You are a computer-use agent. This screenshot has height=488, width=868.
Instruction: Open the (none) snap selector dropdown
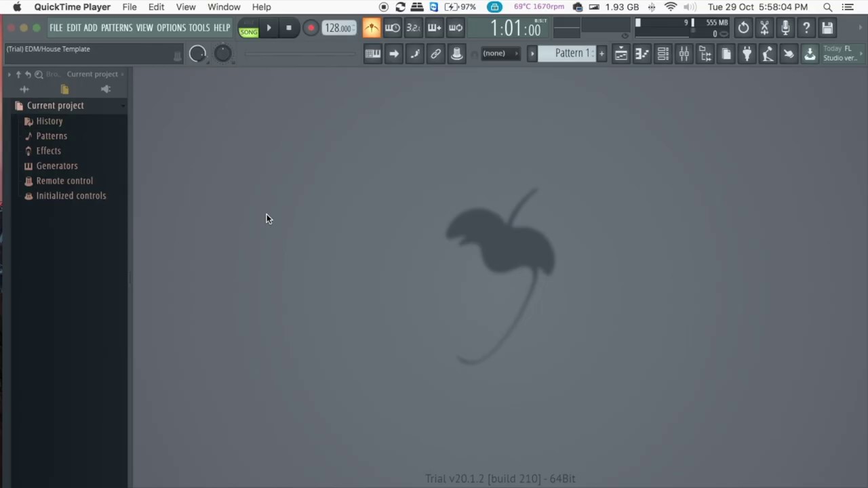500,54
